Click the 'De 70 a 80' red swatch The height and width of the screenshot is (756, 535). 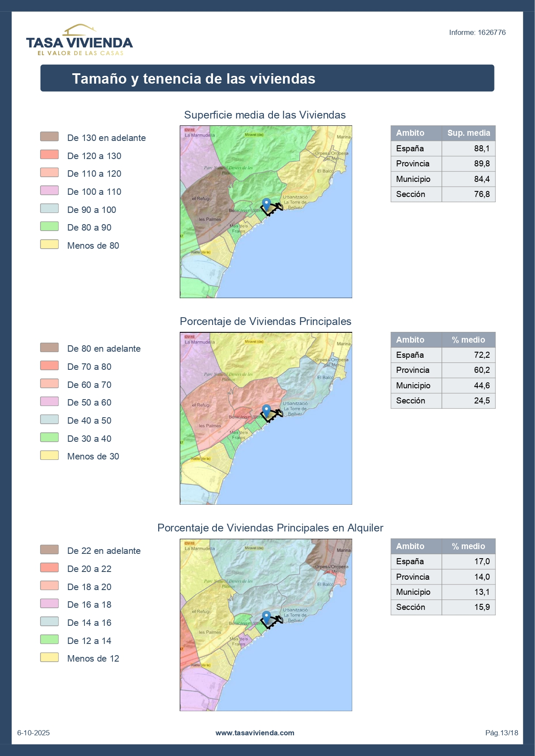click(49, 366)
